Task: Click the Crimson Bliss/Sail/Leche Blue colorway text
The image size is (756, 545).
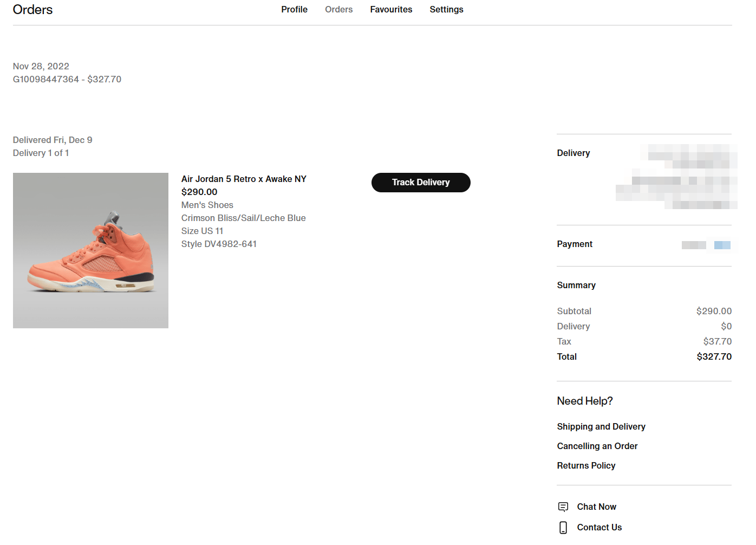Action: (244, 218)
